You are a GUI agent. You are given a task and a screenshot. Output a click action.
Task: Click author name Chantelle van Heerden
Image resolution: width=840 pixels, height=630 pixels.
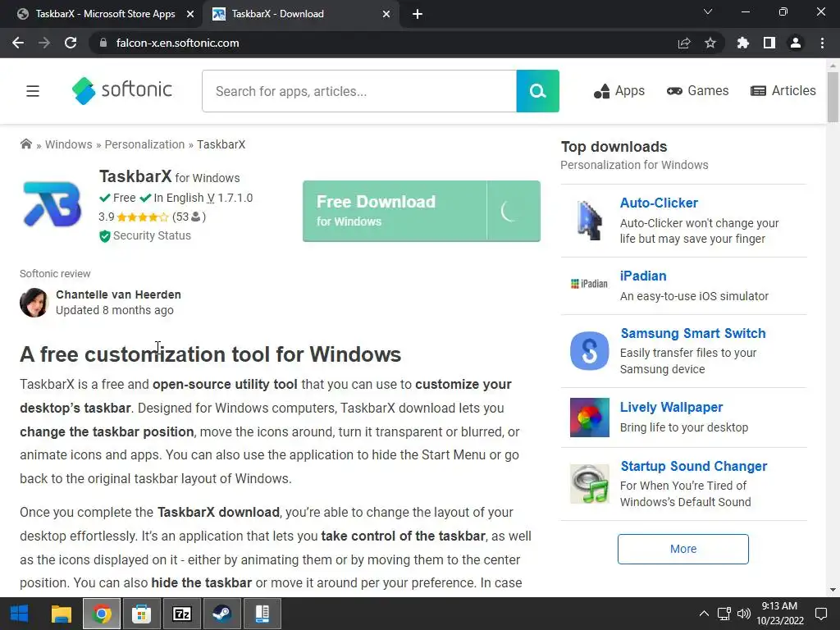(x=118, y=294)
